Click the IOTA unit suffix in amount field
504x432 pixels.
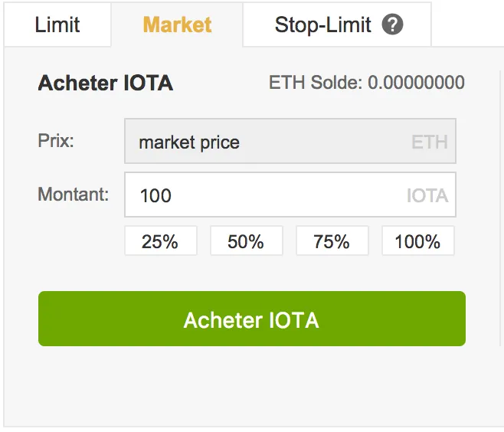point(427,196)
